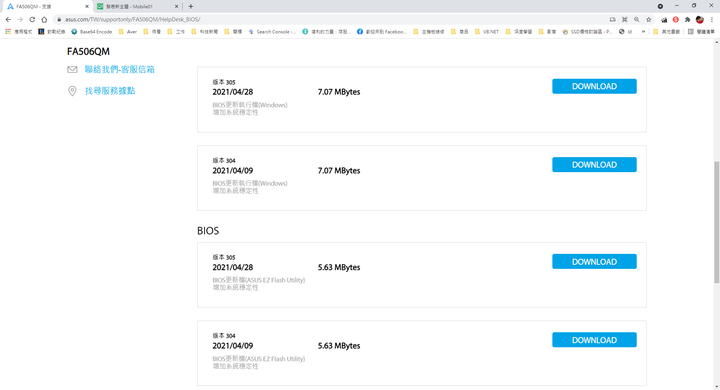
Task: Open the find service location link
Action: point(110,90)
